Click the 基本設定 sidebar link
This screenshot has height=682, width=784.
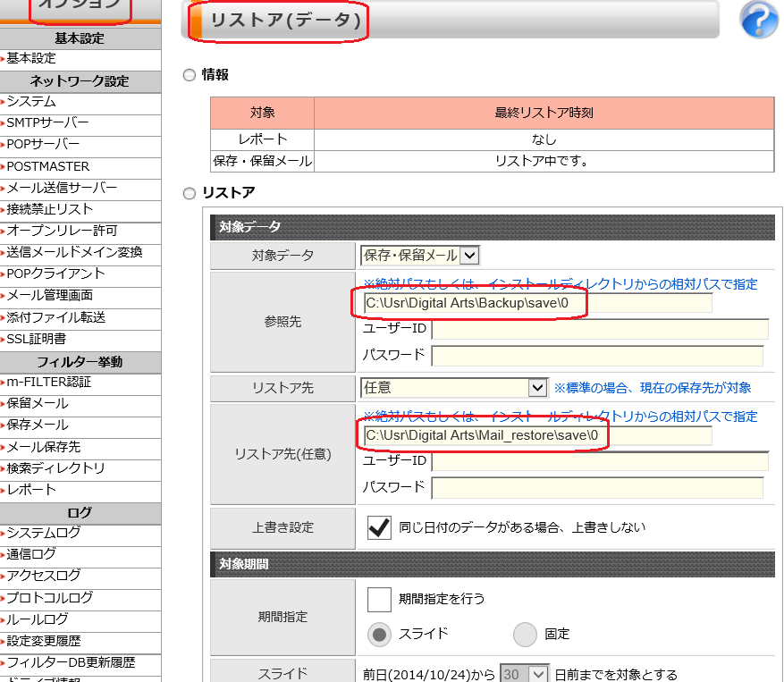click(x=31, y=58)
